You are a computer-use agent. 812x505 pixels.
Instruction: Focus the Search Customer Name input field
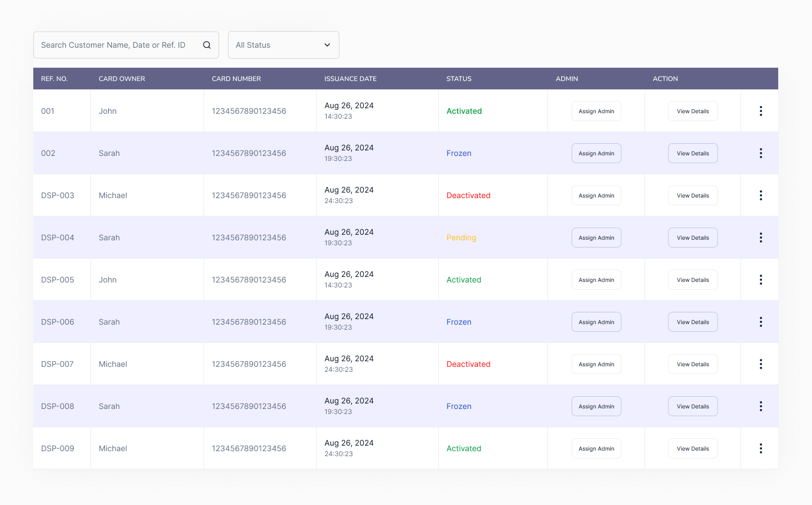point(126,45)
